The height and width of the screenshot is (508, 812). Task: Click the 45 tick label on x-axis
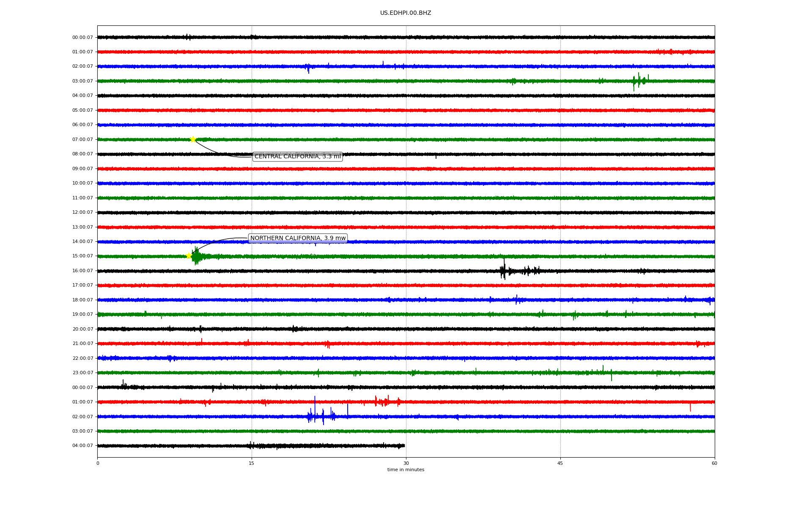pyautogui.click(x=560, y=463)
